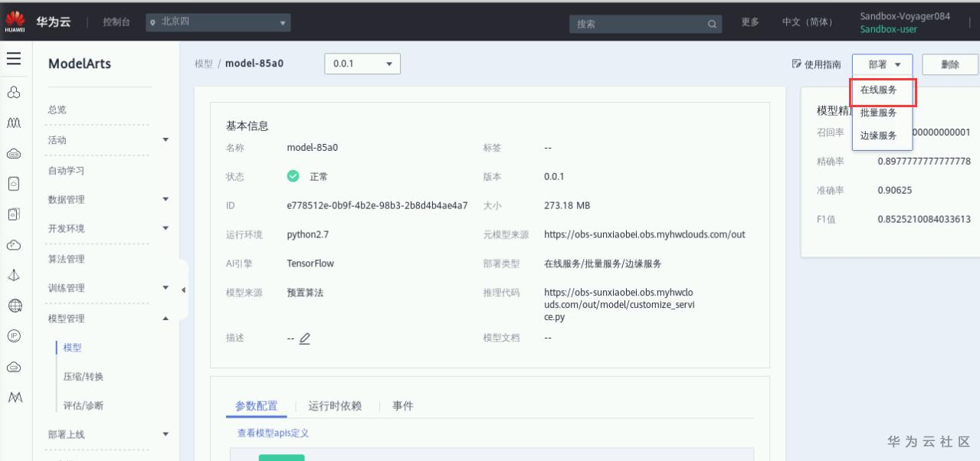The height and width of the screenshot is (461, 980).
Task: Click the 推理代码 customize_service.py path
Action: [619, 305]
